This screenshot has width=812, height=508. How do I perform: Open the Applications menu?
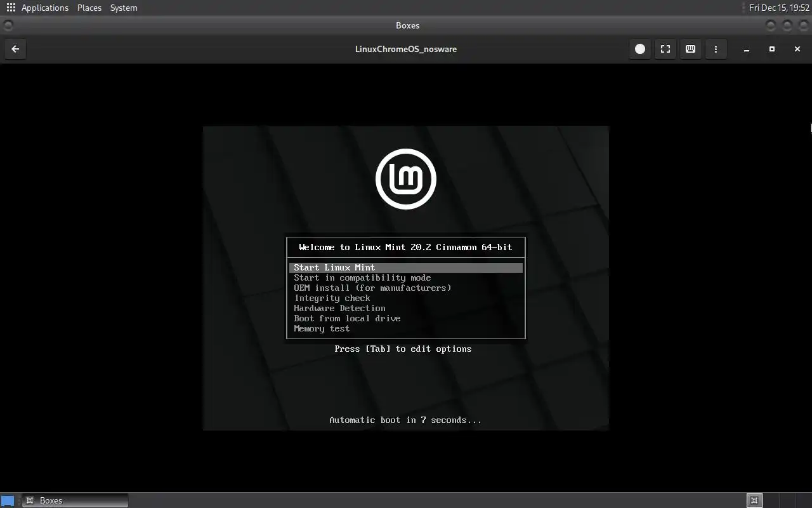click(x=44, y=8)
